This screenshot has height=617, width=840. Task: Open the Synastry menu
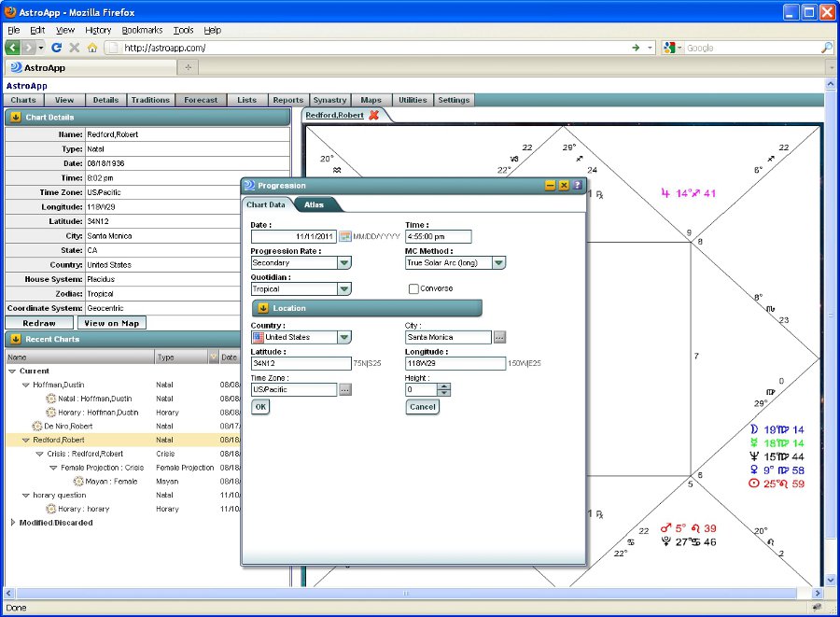coord(329,100)
